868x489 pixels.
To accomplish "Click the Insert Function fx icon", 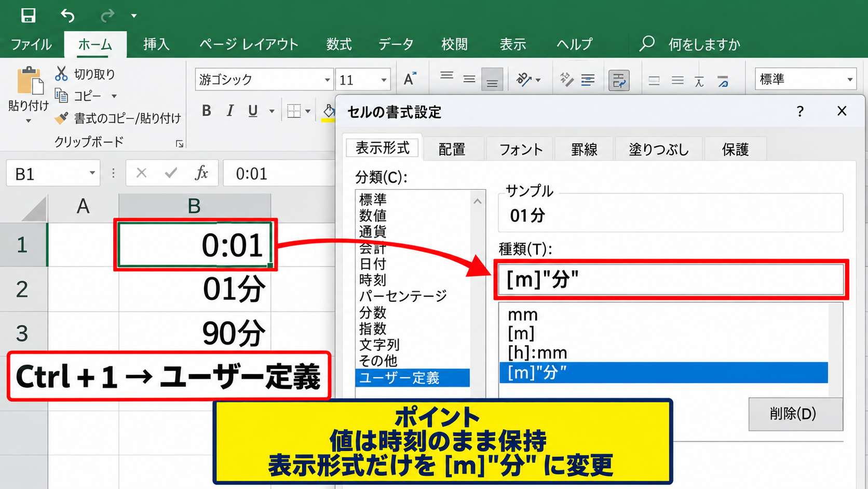I will 201,173.
